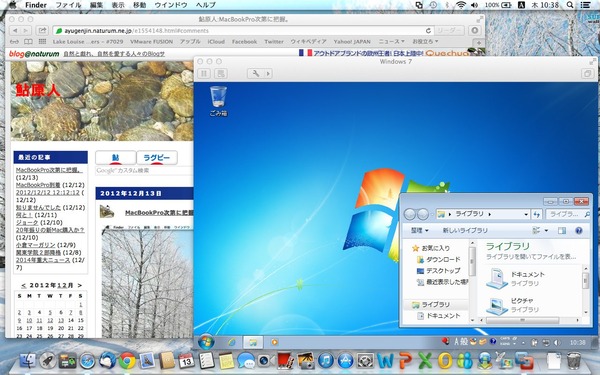Click Safari reload button in address bar
Image resolution: width=600 pixels, height=375 pixels.
coord(428,30)
